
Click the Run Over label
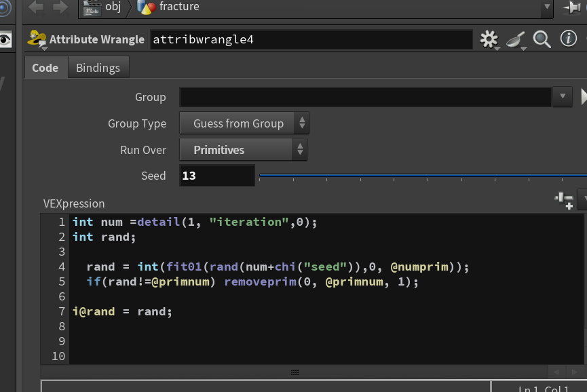(x=143, y=150)
